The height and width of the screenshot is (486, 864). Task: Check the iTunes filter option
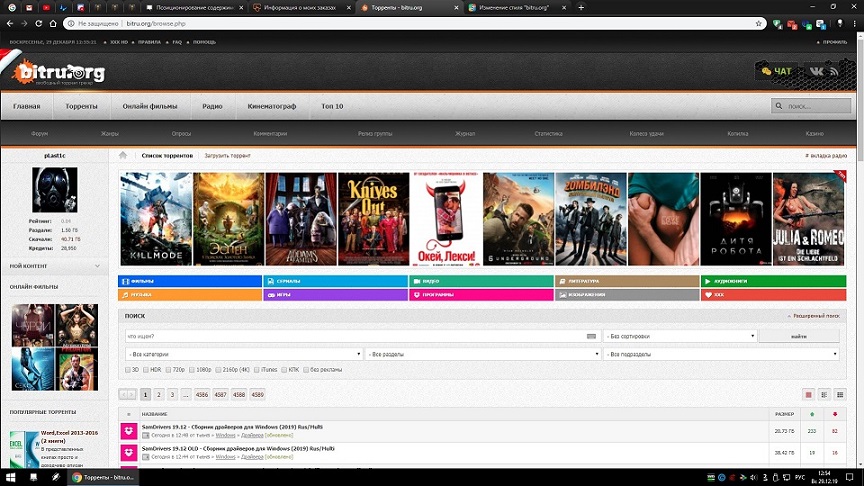click(257, 370)
